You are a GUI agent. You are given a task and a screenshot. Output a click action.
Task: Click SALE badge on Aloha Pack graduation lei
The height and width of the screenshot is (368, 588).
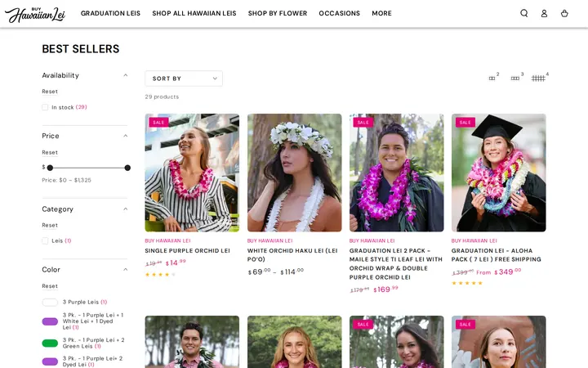465,123
